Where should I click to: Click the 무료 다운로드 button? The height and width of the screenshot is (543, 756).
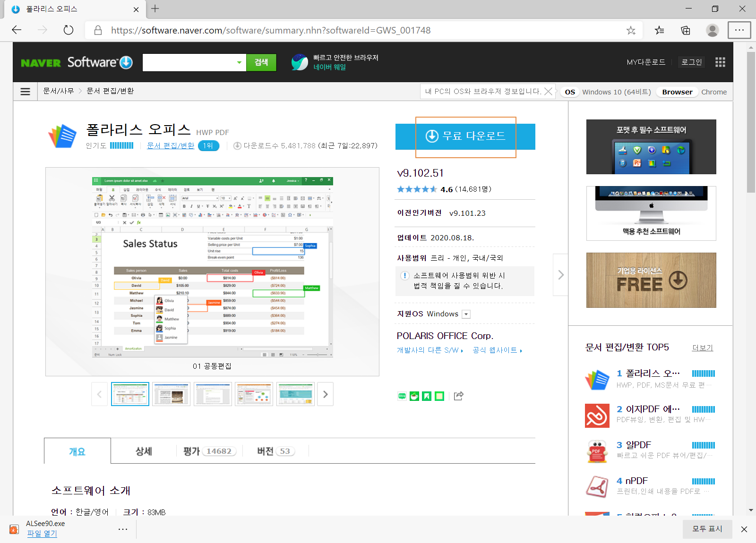(465, 136)
